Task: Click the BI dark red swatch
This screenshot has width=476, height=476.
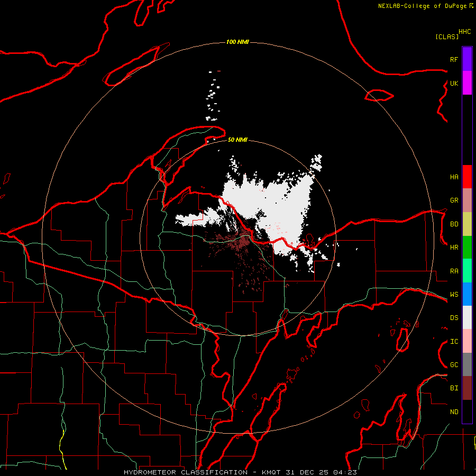Action: tap(467, 388)
